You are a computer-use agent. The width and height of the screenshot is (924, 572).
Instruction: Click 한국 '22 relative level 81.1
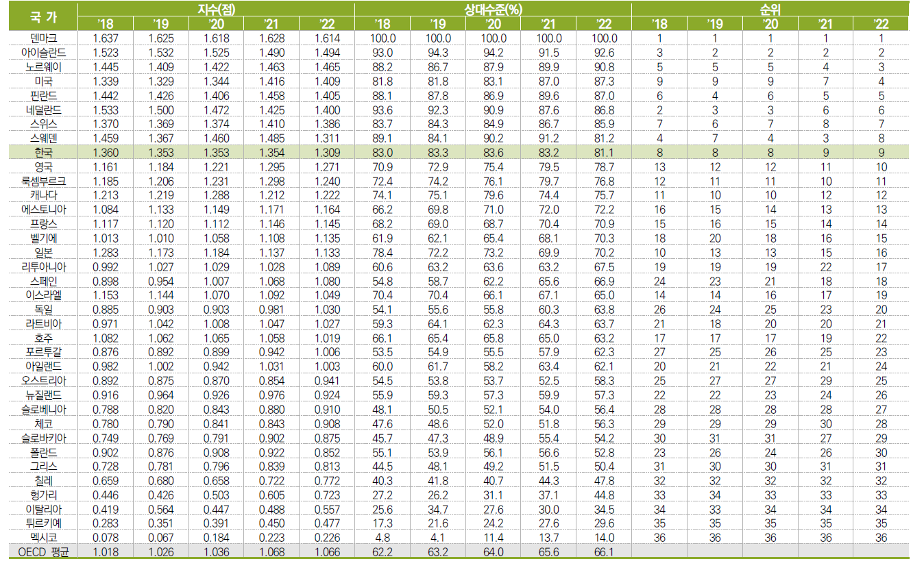coord(604,152)
